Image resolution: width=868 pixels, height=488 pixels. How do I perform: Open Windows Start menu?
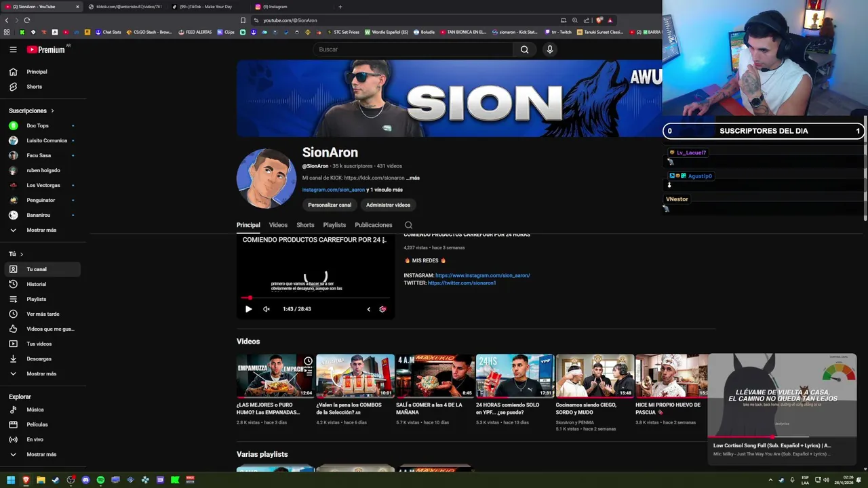point(11,480)
